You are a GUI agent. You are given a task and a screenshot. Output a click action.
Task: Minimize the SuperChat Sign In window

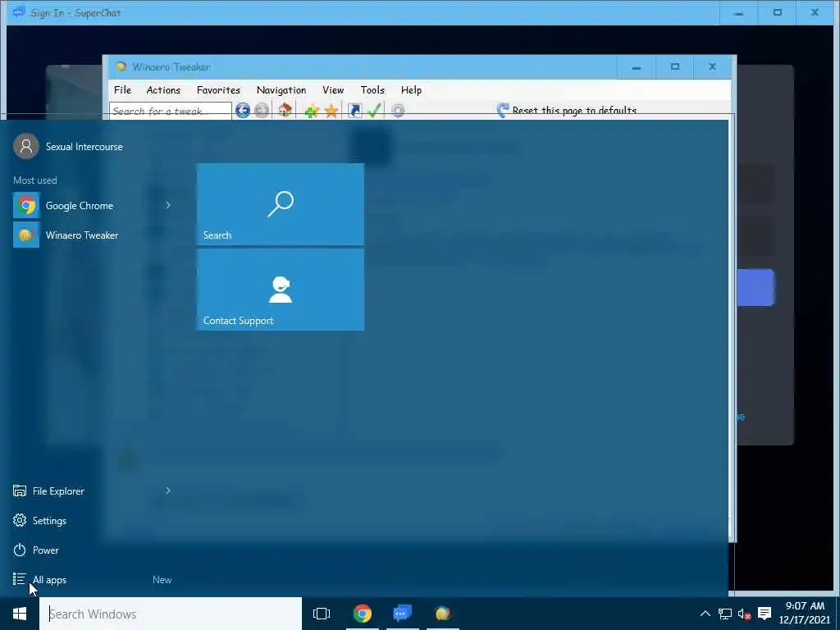click(739, 13)
